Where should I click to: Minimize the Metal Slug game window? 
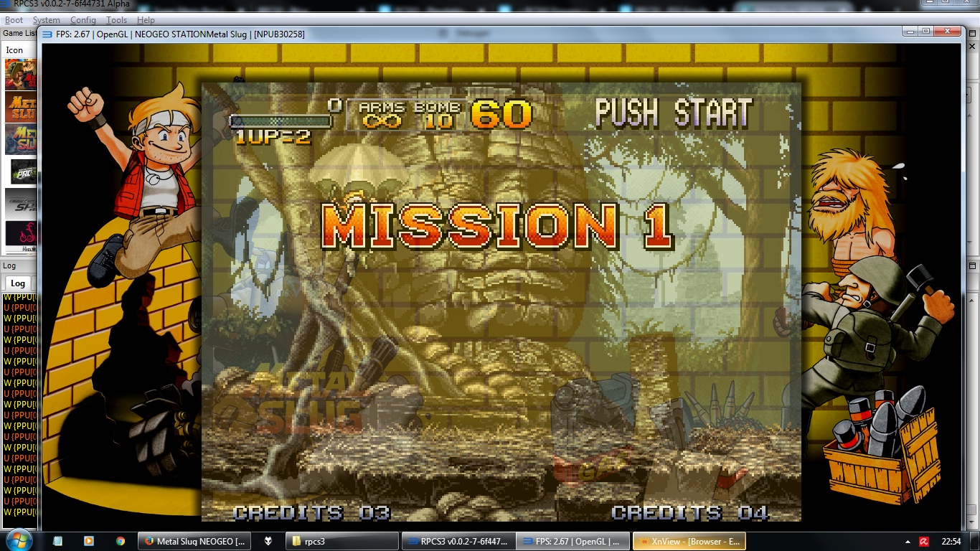pos(910,32)
